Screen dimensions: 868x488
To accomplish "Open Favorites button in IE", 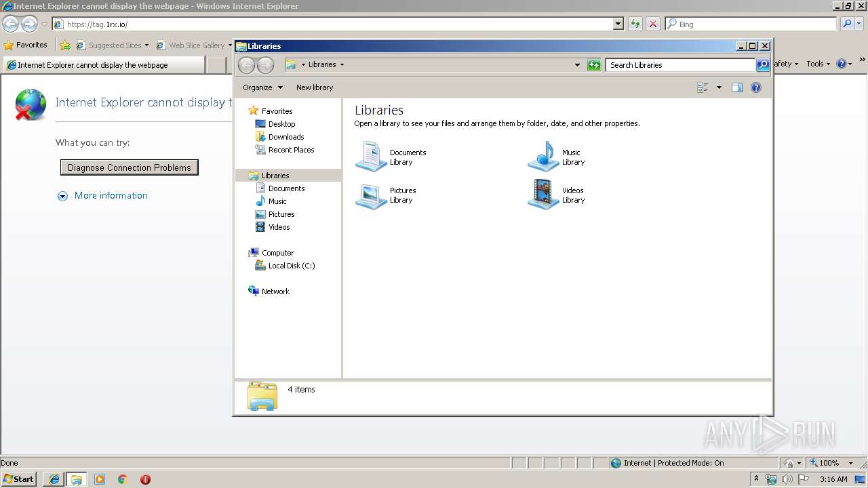I will [x=26, y=45].
